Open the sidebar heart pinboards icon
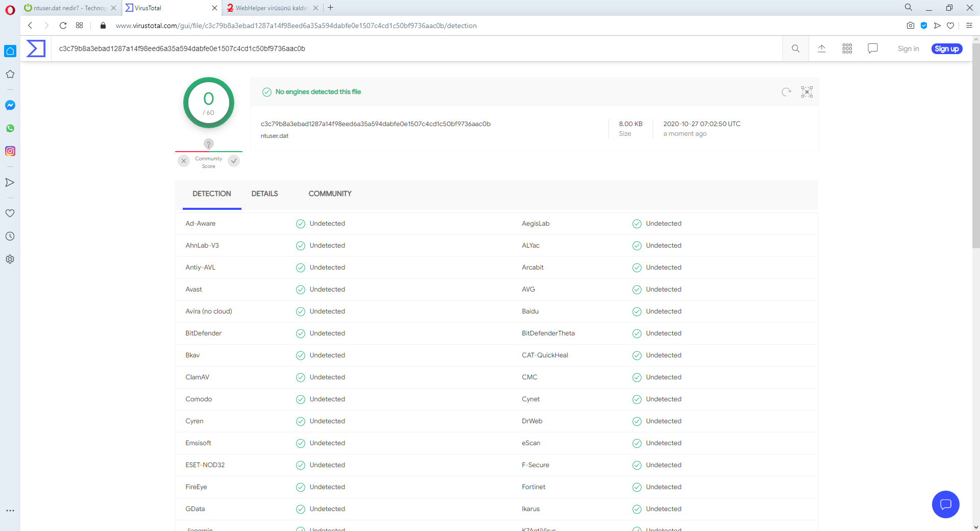Screen dimensions: 980x531 [10, 213]
